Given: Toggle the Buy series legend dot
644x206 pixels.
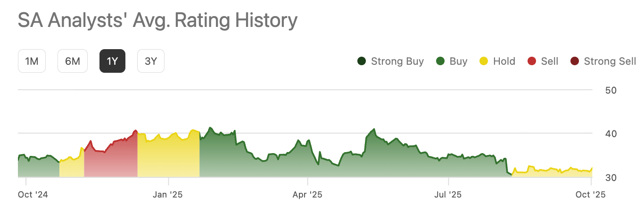Looking at the screenshot, I should (x=440, y=61).
